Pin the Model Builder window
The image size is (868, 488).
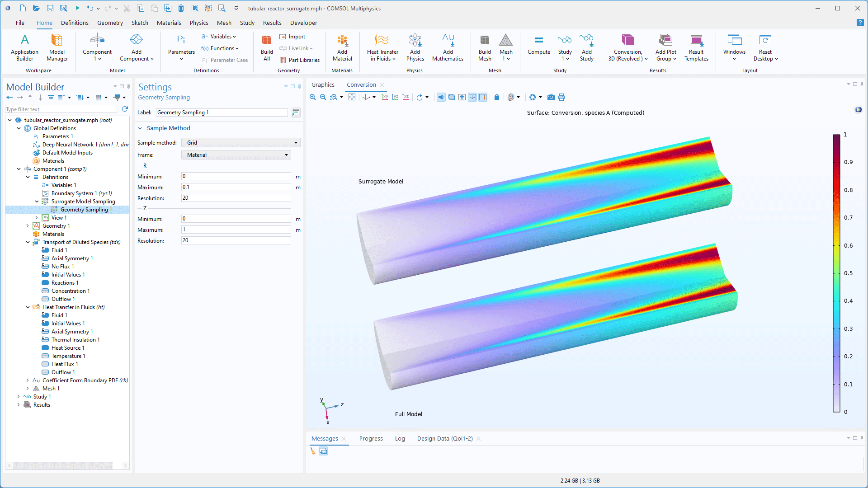tap(128, 86)
